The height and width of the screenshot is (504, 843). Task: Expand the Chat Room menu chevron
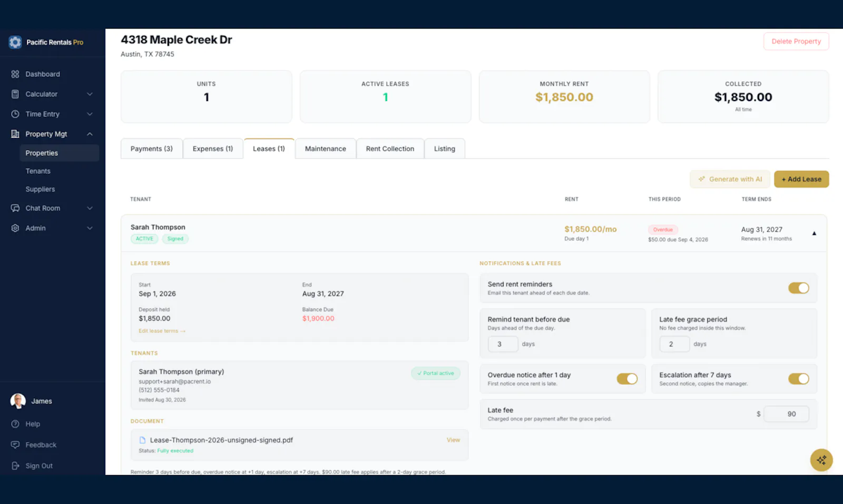tap(90, 208)
